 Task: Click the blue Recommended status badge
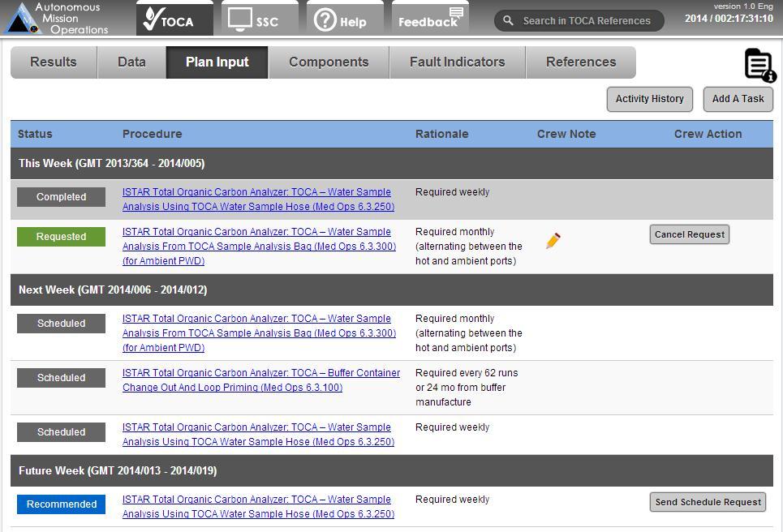point(61,504)
